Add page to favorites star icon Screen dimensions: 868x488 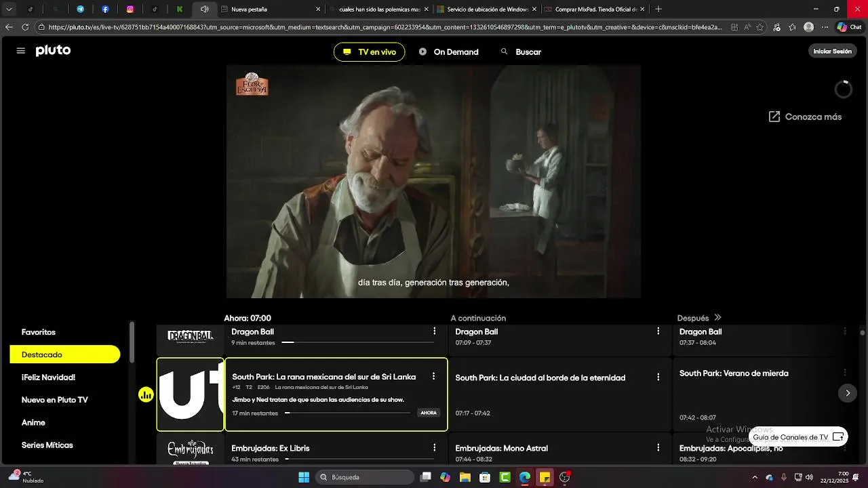[759, 27]
